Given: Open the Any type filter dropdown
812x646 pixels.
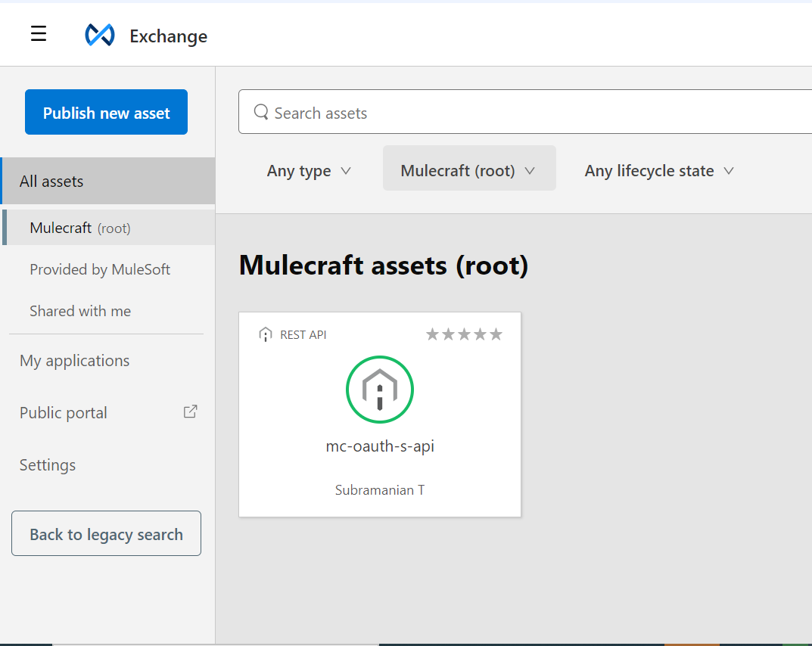Looking at the screenshot, I should coord(308,171).
